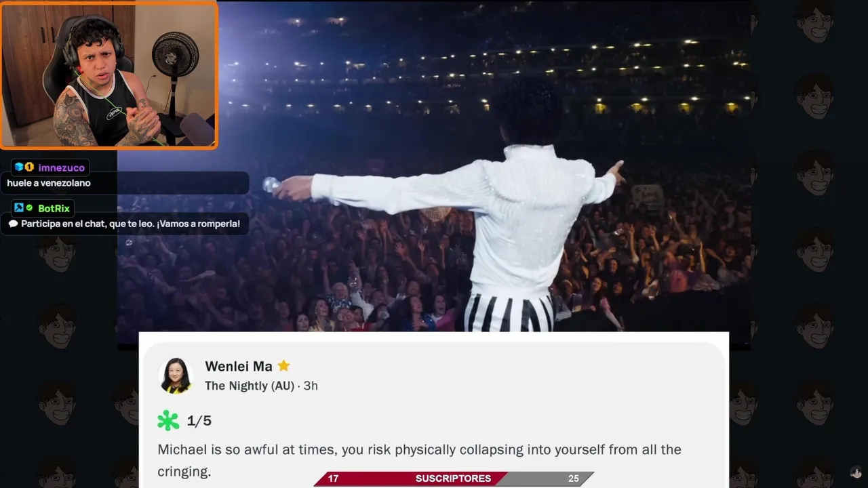Select BotRix's blue hammer moderator badge
Screen dimensions: 868x488
tap(19, 208)
